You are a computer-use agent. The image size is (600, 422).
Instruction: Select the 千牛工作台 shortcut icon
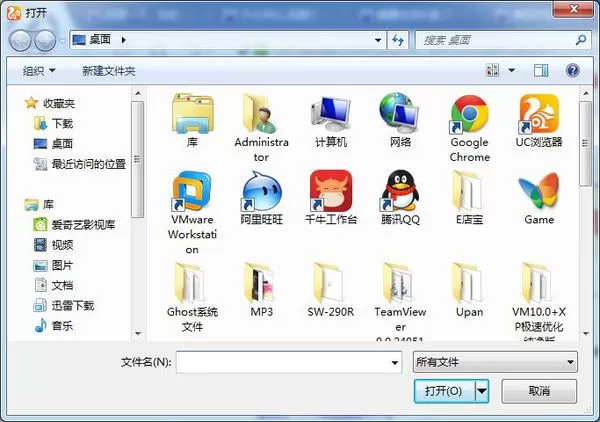(x=331, y=191)
